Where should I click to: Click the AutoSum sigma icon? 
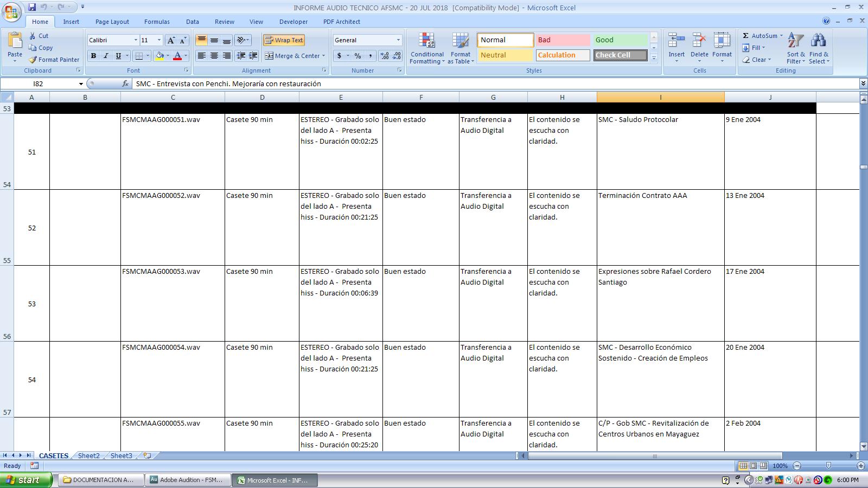[745, 36]
